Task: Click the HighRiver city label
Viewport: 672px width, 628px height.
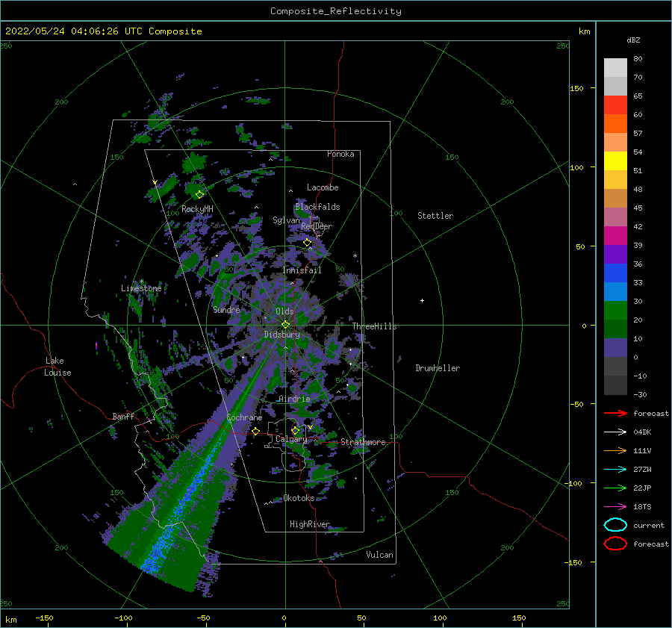Action: pyautogui.click(x=310, y=524)
